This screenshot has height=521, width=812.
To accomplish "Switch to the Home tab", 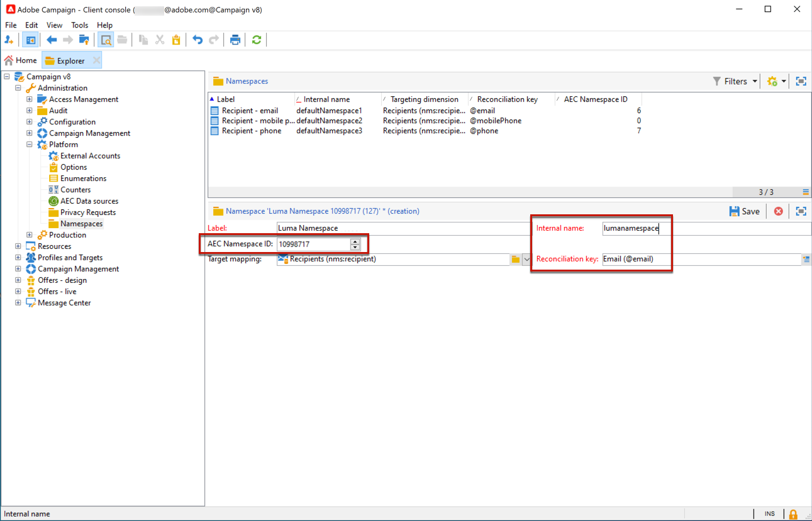I will [x=21, y=60].
